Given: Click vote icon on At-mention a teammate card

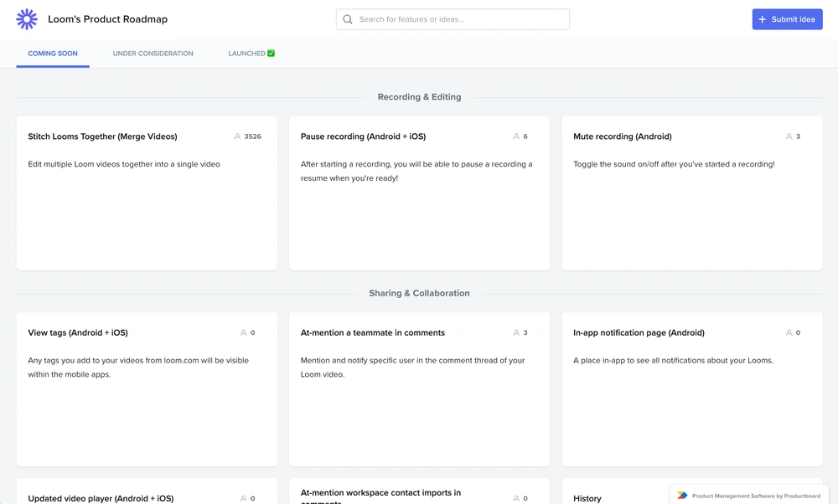Looking at the screenshot, I should click(x=516, y=332).
